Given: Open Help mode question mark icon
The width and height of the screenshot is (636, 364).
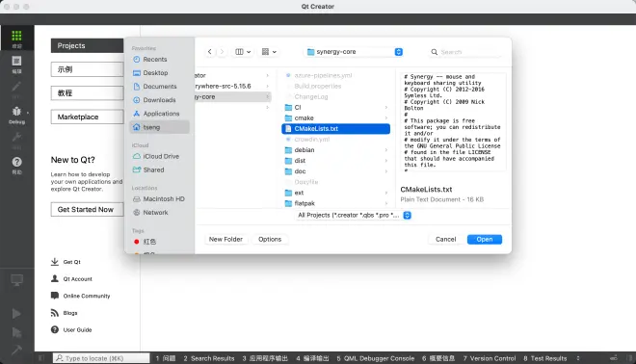Looking at the screenshot, I should pos(16,162).
